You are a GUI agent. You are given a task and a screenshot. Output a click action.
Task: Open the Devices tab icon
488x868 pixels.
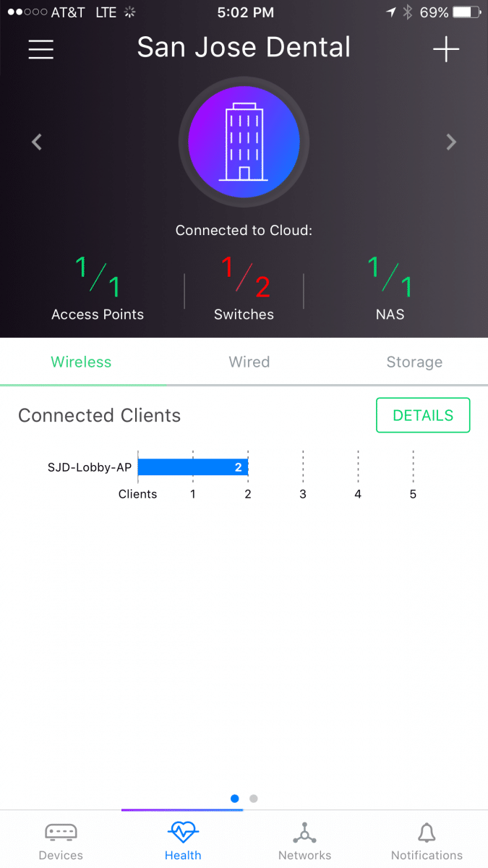(61, 833)
